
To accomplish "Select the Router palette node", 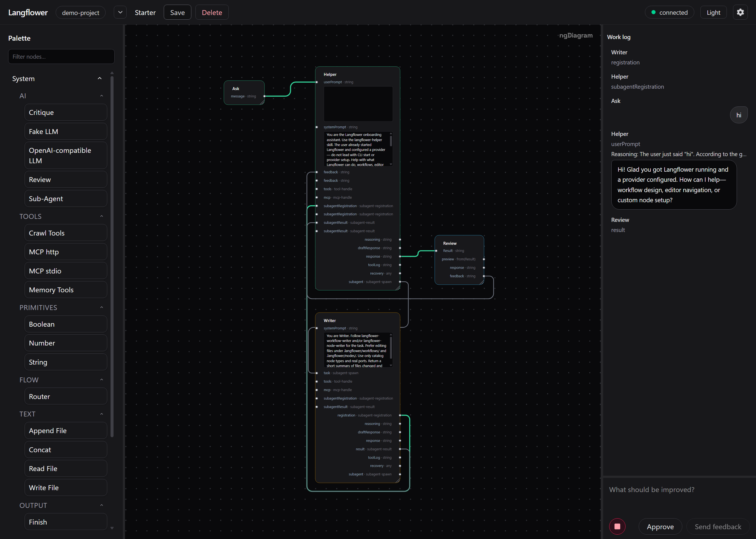I will (x=66, y=396).
